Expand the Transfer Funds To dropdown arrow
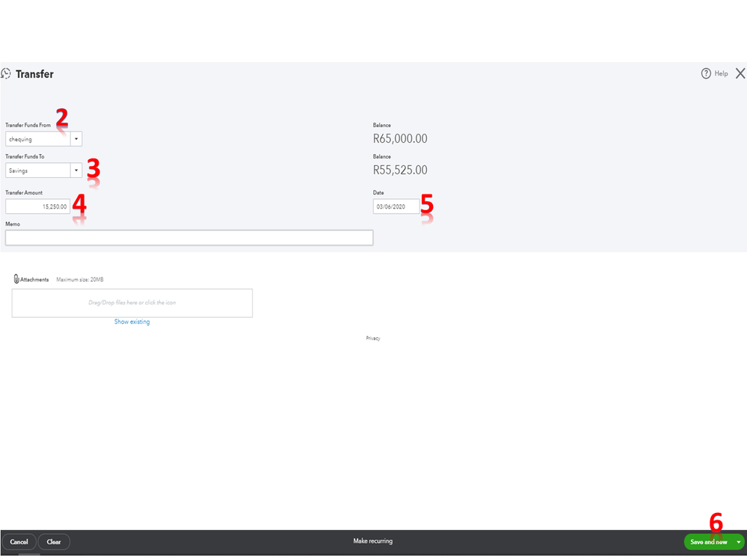 tap(76, 170)
